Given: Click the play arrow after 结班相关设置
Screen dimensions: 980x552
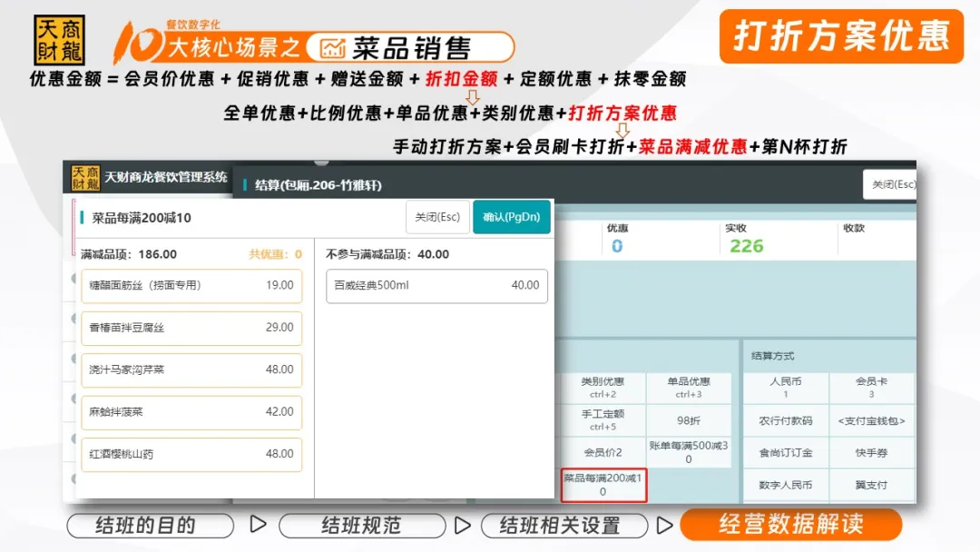Looking at the screenshot, I should (x=664, y=525).
